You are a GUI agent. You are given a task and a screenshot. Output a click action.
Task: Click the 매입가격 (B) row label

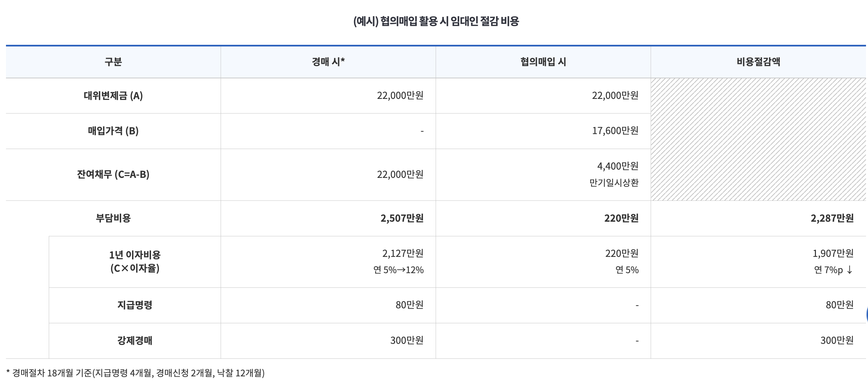click(113, 131)
